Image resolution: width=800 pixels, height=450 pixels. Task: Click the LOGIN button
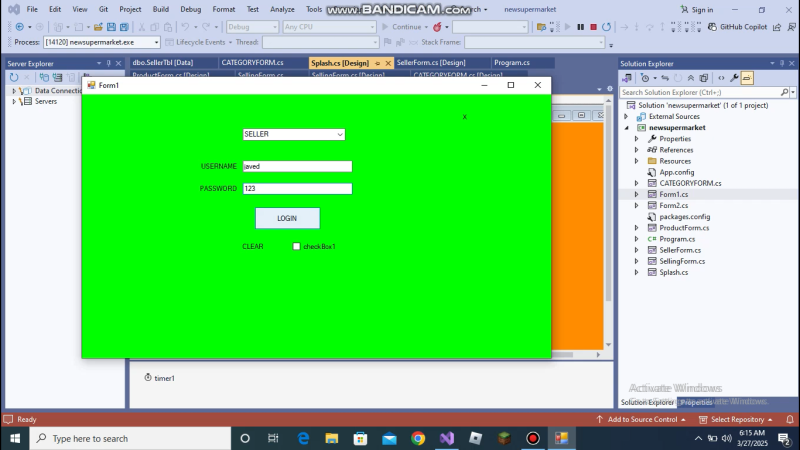(287, 218)
